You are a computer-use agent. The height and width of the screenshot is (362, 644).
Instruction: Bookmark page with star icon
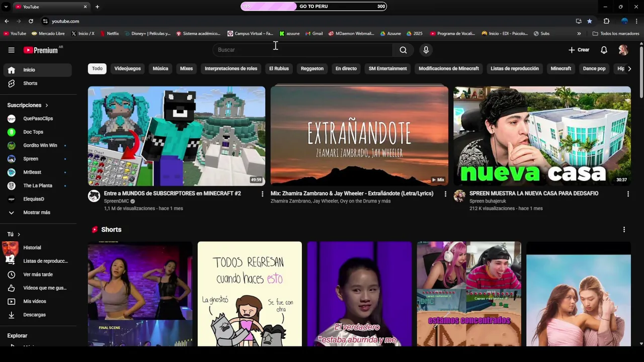pyautogui.click(x=590, y=21)
